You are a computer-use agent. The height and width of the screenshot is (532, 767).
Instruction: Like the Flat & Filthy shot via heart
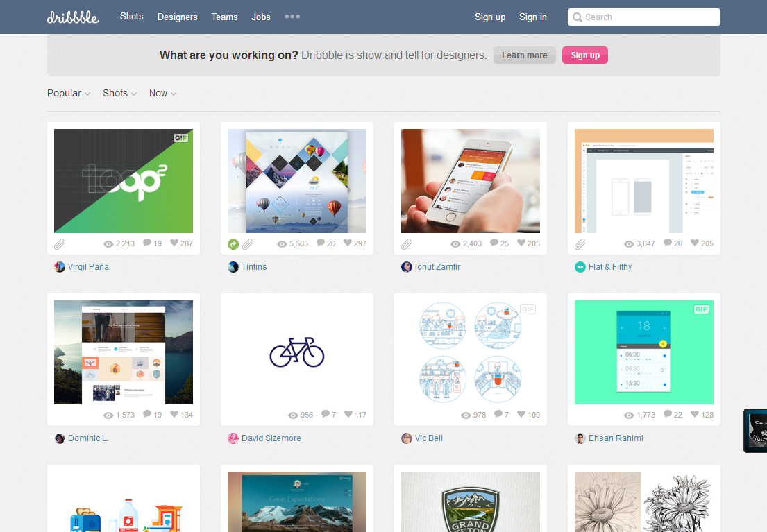point(695,243)
